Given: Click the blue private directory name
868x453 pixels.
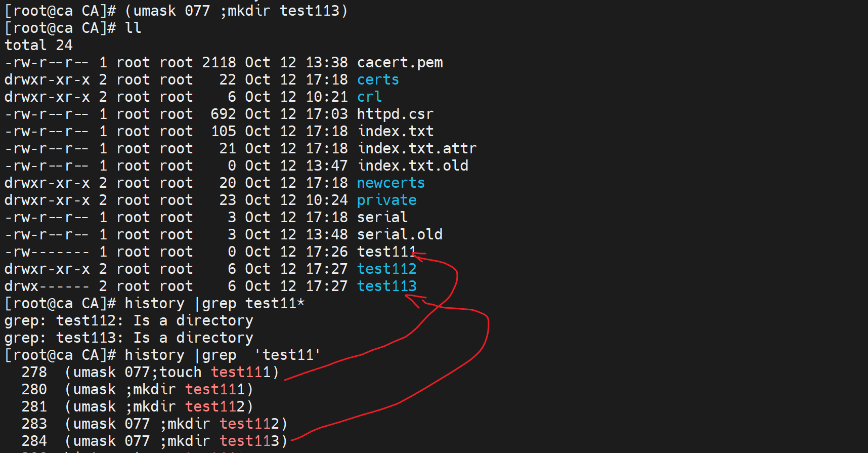Looking at the screenshot, I should tap(386, 200).
